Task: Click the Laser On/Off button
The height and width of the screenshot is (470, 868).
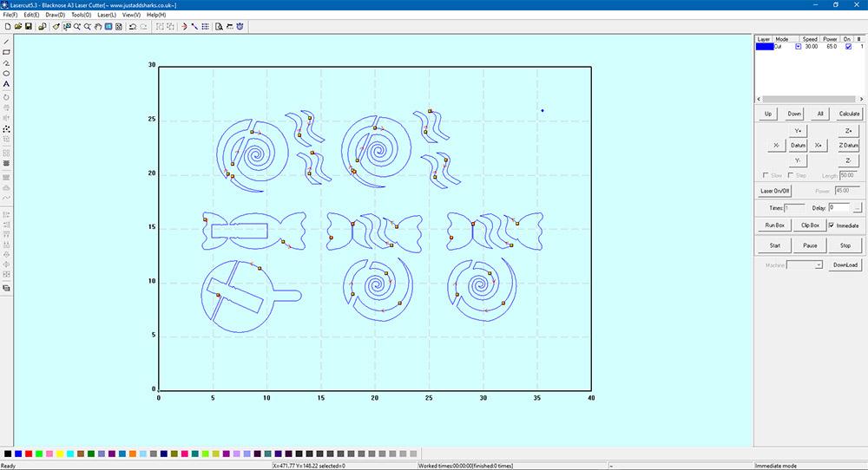Action: click(775, 191)
